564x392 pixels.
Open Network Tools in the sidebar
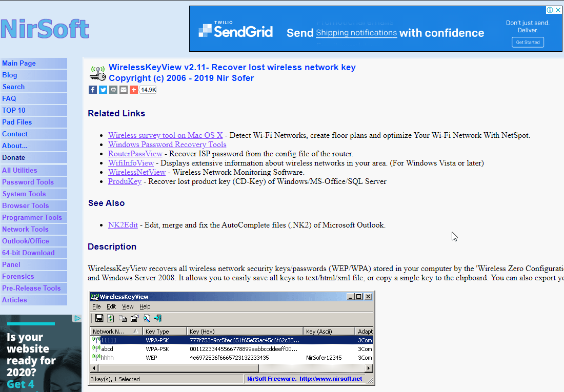(34, 230)
